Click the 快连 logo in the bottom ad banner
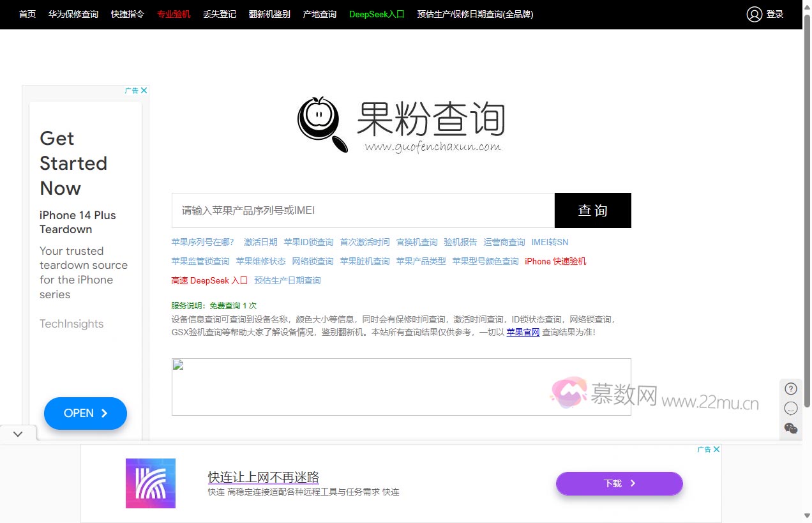 coord(151,483)
